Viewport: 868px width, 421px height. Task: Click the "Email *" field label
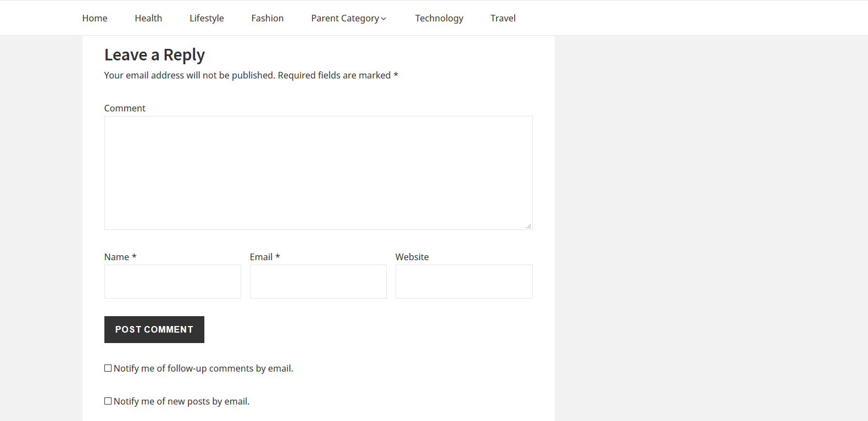[x=265, y=257]
